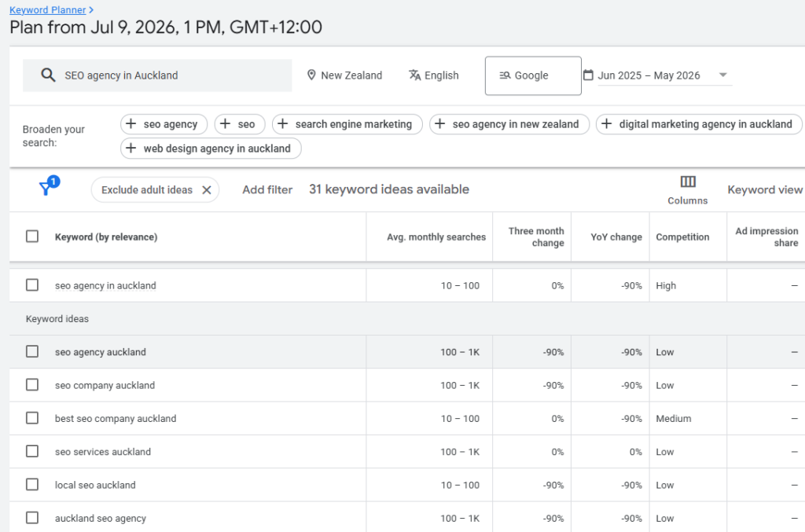Viewport: 805px width, 532px height.
Task: Click the location pin icon
Action: [311, 75]
